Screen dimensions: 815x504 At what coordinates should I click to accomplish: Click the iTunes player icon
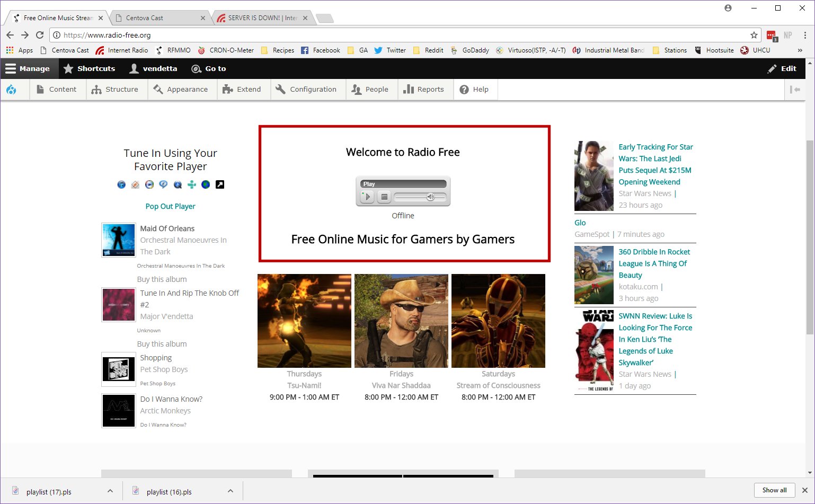click(121, 184)
